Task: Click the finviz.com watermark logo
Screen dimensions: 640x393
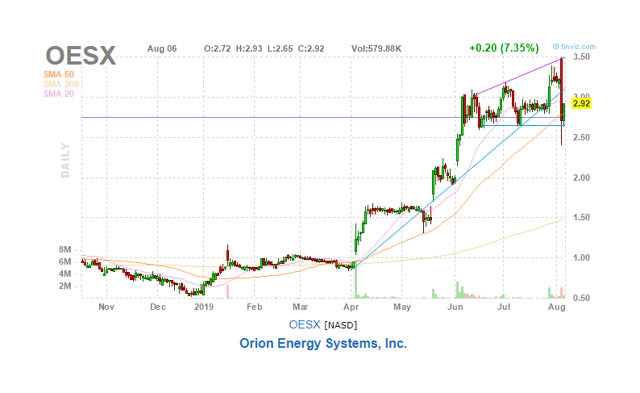Action: tap(574, 47)
